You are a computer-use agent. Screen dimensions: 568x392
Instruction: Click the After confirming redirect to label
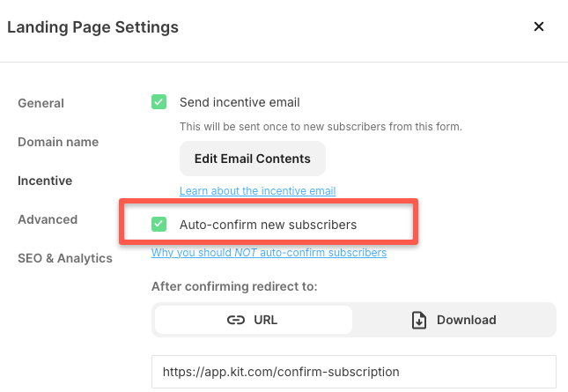pyautogui.click(x=234, y=286)
